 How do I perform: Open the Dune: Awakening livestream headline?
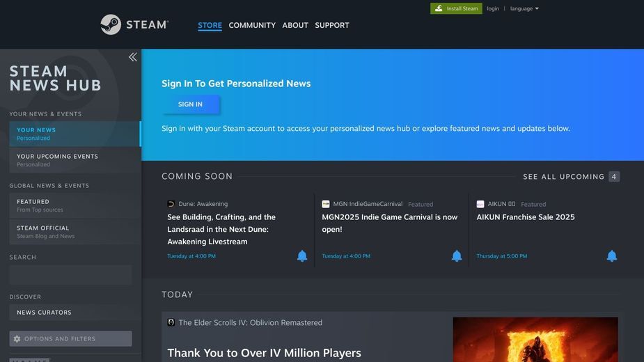[x=221, y=229]
